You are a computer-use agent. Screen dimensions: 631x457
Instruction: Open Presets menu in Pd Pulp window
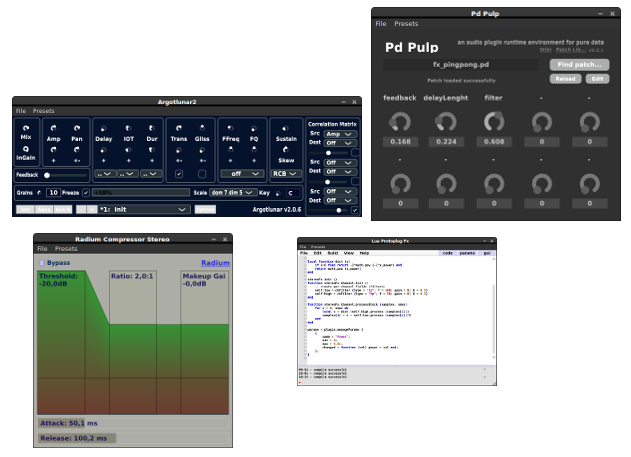[x=406, y=23]
